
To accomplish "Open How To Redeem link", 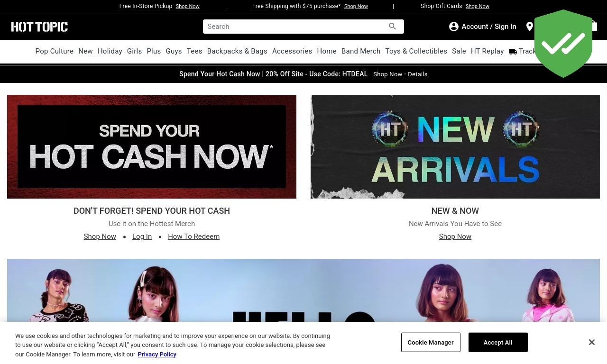I will 193,237.
